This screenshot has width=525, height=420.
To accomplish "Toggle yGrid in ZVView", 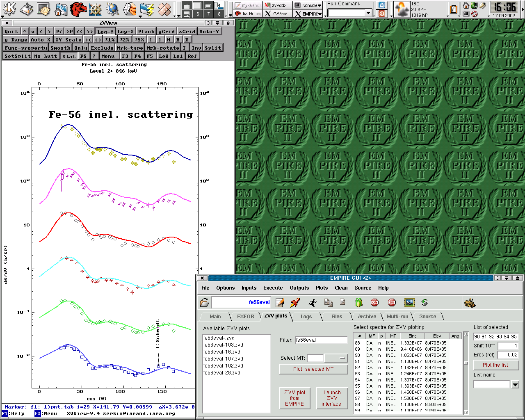I will click(167, 32).
